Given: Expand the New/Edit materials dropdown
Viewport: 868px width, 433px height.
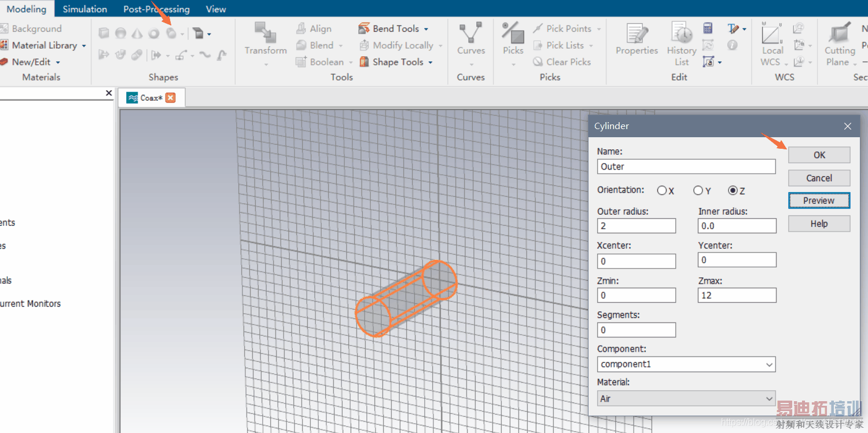Looking at the screenshot, I should tap(58, 63).
